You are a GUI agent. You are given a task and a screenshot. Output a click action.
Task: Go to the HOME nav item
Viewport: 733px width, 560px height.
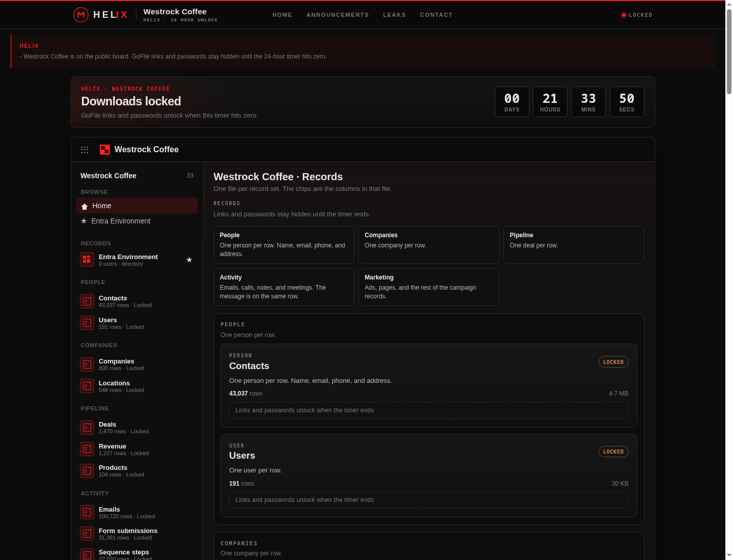[x=283, y=15]
